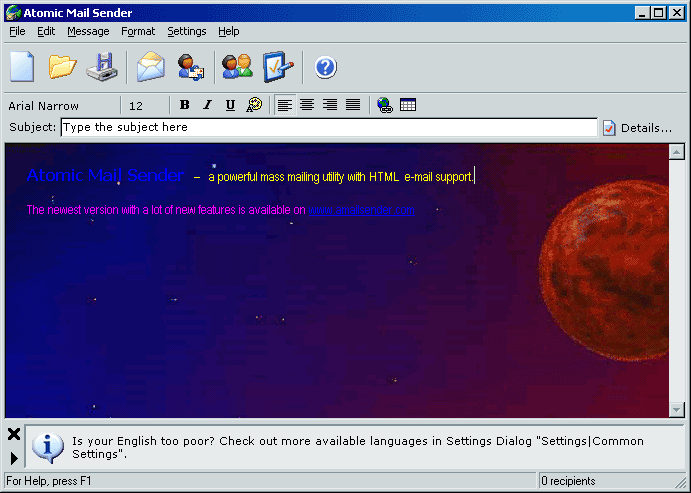The height and width of the screenshot is (493, 691).
Task: Click the English too poor tip text
Action: click(358, 448)
